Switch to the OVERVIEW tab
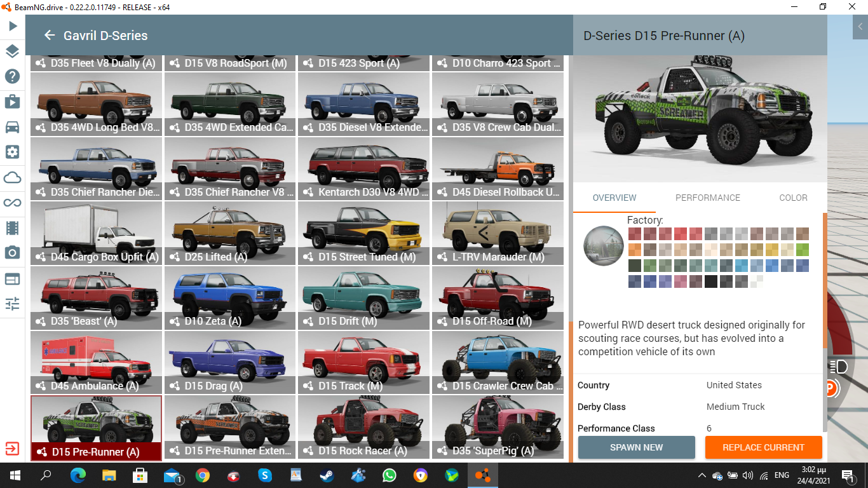868x488 pixels. 614,198
